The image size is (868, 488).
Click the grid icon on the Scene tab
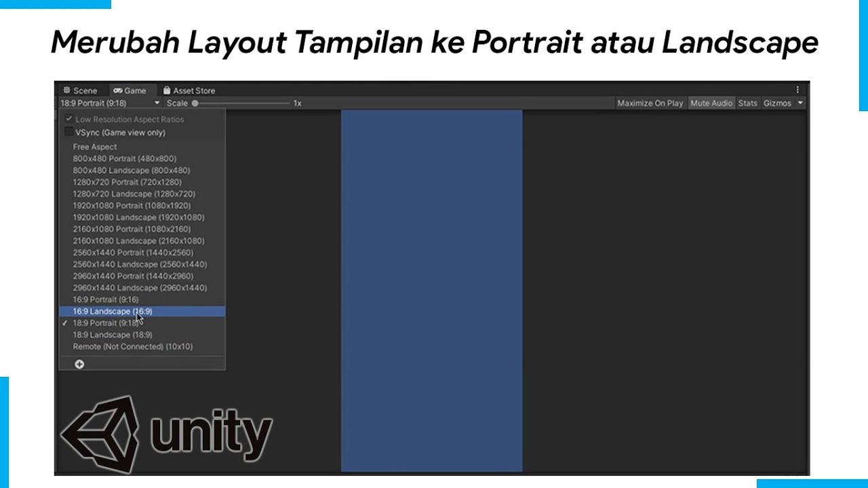[66, 90]
